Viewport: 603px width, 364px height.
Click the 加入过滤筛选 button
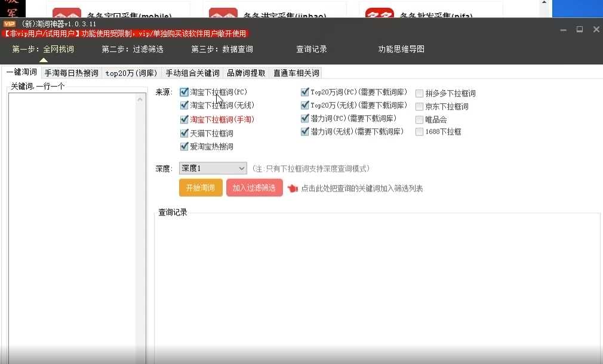pos(254,187)
